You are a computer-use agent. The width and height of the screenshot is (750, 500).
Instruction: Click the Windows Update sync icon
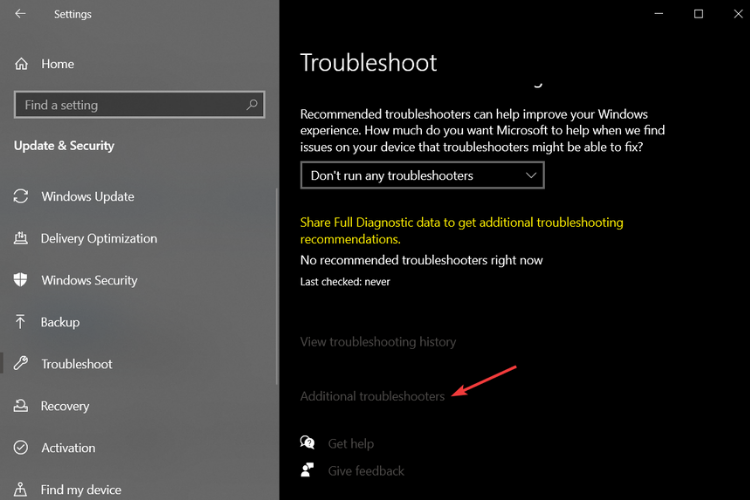[x=21, y=197]
